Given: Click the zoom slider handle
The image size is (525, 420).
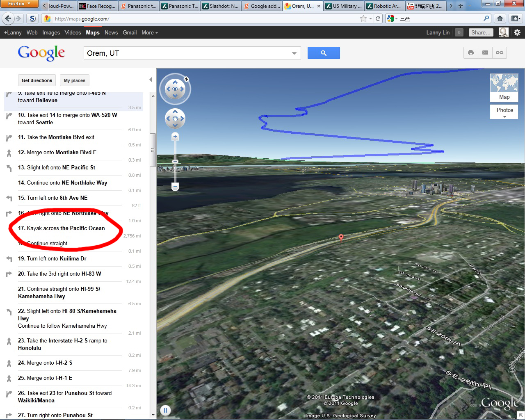Looking at the screenshot, I should 175,162.
